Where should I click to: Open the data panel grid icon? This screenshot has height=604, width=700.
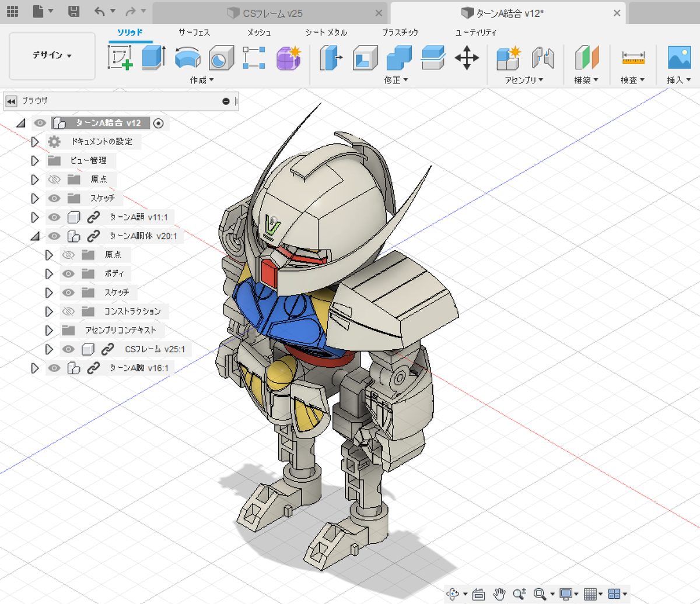coord(12,11)
